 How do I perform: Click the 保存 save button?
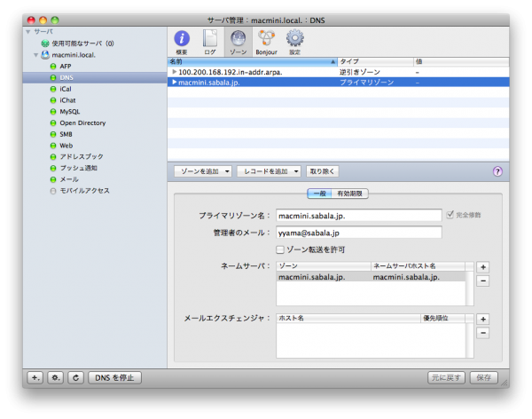(x=484, y=377)
